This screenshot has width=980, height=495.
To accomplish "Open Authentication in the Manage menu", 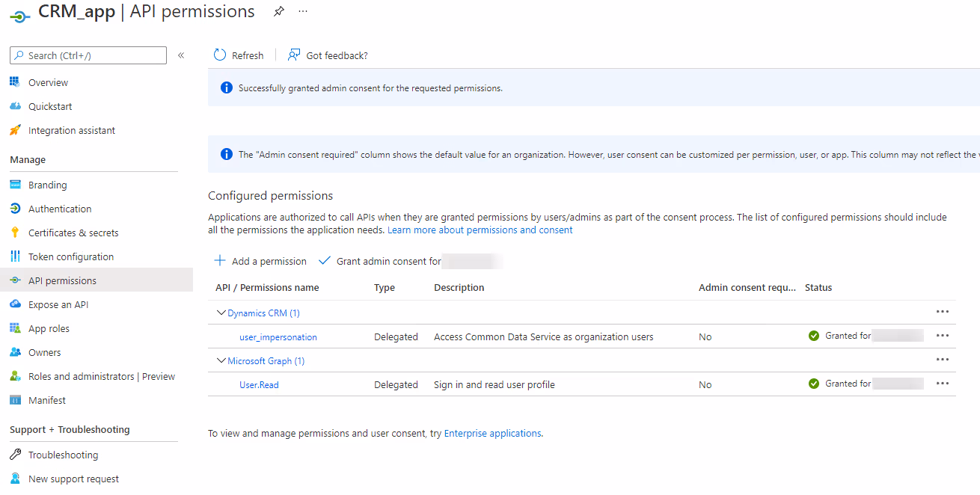I will (60, 209).
